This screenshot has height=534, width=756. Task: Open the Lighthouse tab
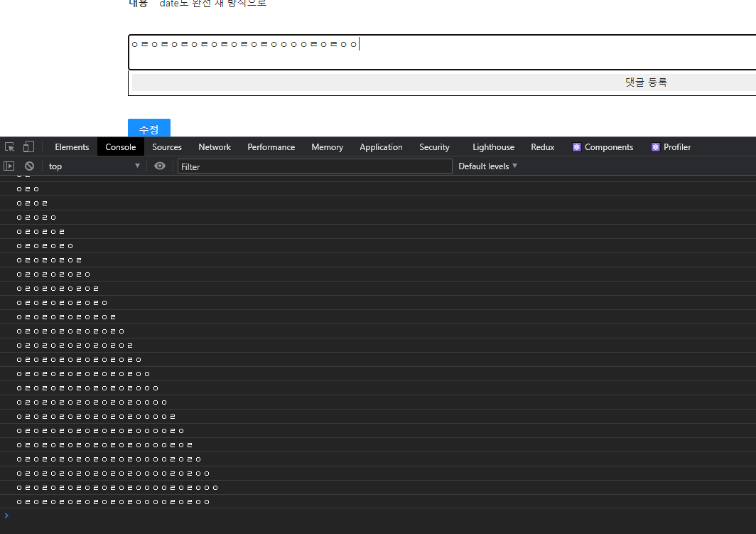[493, 147]
